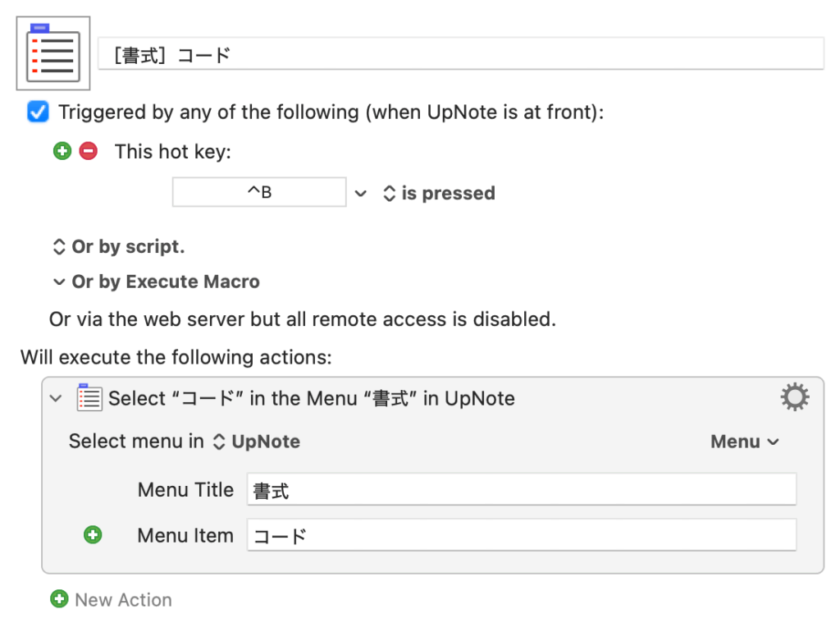840x623 pixels.
Task: Open the "Or by script." popup
Action: [x=119, y=246]
